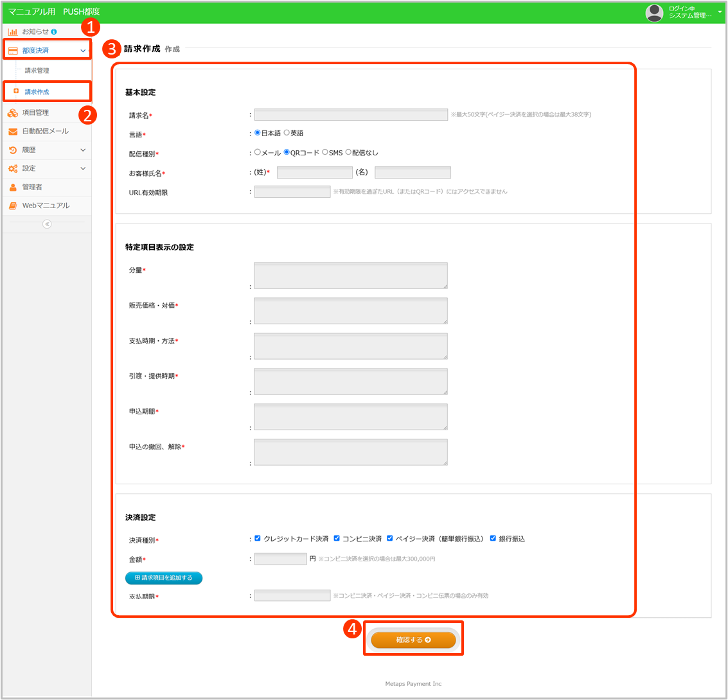Image resolution: width=728 pixels, height=700 pixels.
Task: Select 英語 language radio button
Action: click(x=287, y=133)
